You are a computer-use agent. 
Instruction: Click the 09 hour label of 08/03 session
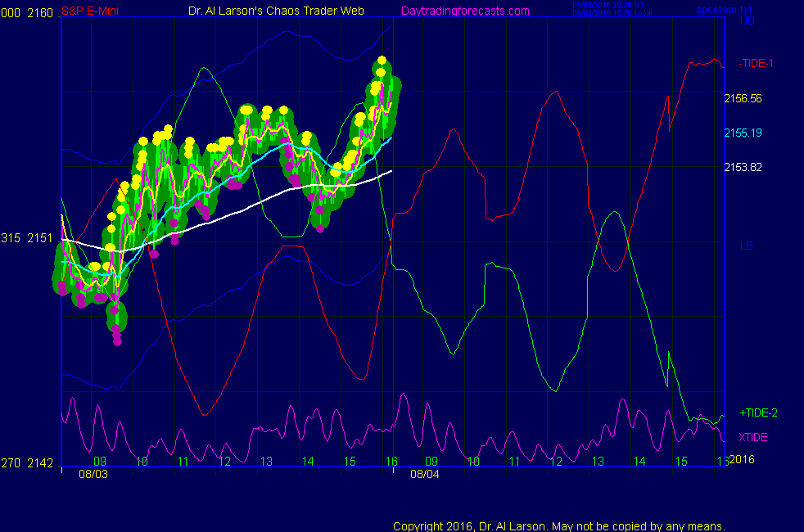(100, 462)
